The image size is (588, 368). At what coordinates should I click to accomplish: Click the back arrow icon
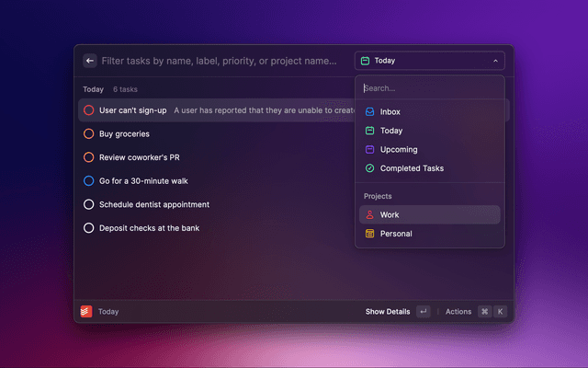point(90,61)
